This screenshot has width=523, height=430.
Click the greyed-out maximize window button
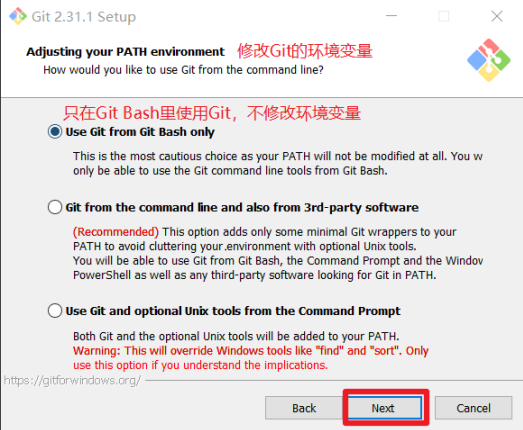[x=444, y=16]
